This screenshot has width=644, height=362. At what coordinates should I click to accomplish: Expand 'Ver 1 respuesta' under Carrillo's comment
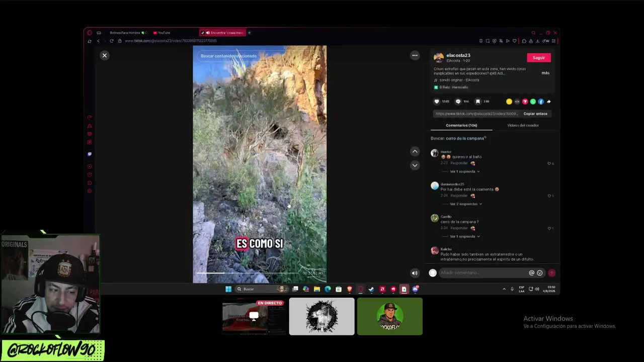(x=464, y=236)
